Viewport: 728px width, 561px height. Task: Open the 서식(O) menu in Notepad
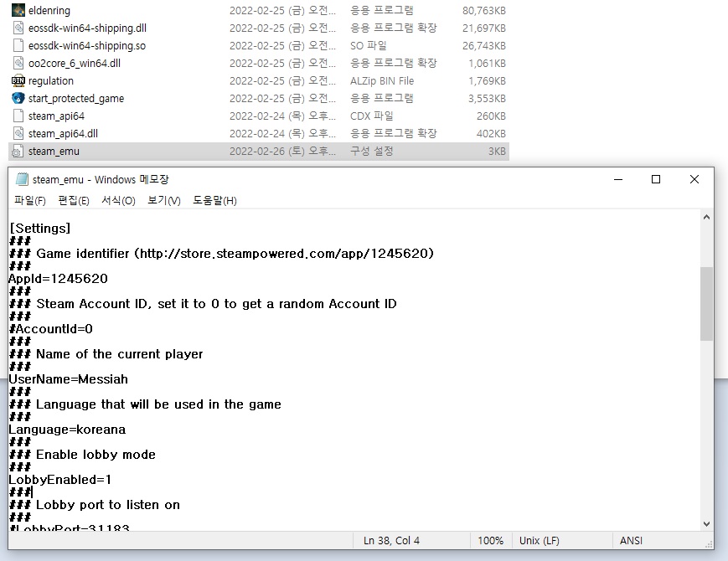point(118,200)
